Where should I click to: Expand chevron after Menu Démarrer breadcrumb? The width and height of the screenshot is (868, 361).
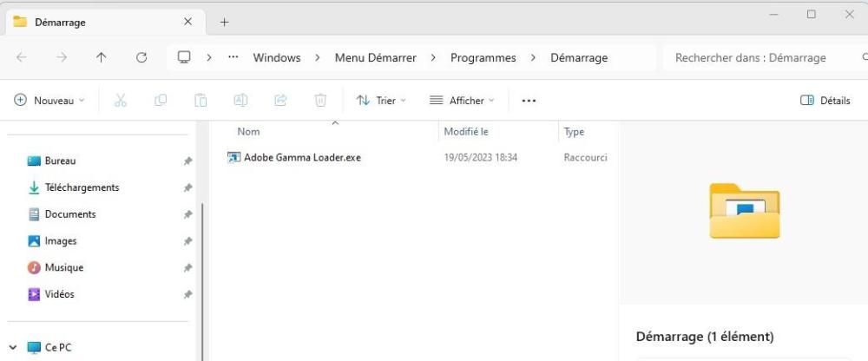[x=433, y=57]
